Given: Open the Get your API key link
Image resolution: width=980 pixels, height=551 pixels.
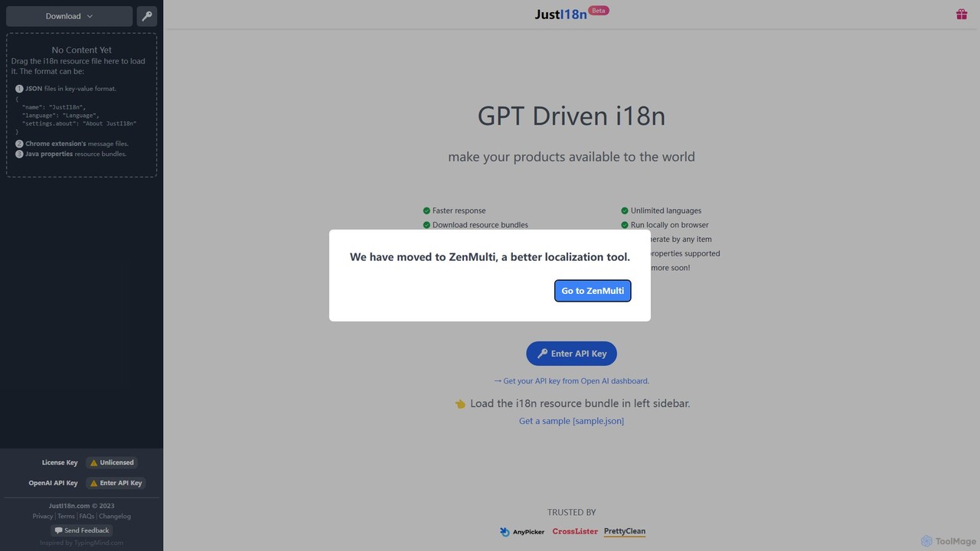Looking at the screenshot, I should click(x=571, y=381).
